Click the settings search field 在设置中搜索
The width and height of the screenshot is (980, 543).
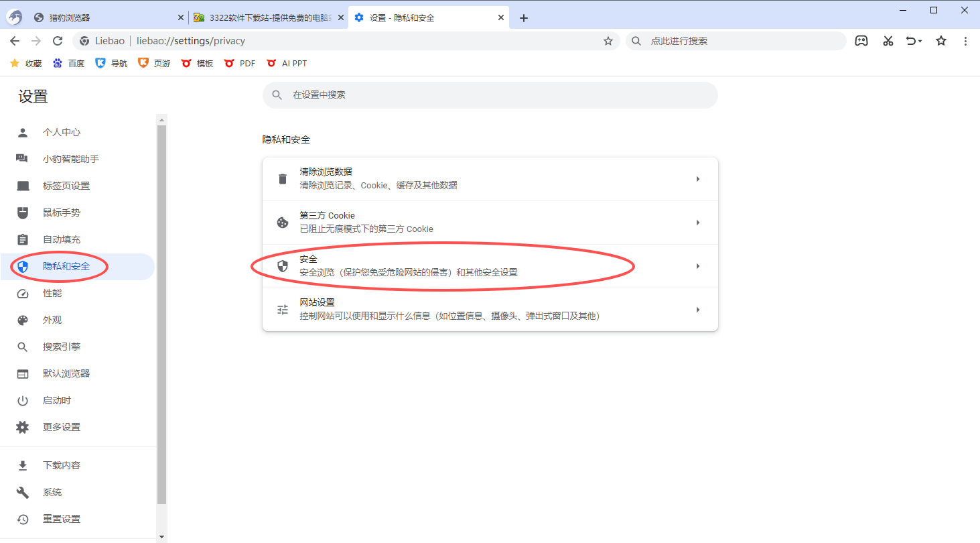click(490, 95)
